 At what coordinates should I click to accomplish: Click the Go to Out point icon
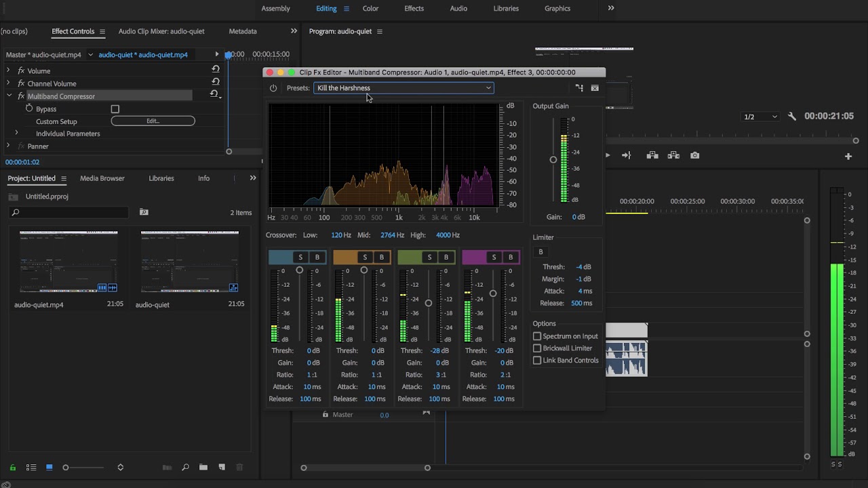(x=627, y=155)
